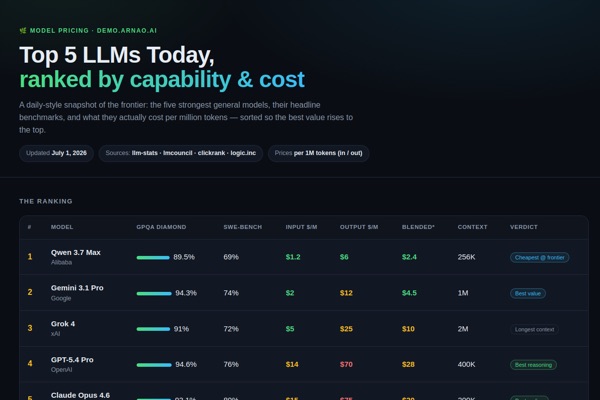Click the Alibaba vendor label
The image size is (600, 400).
(x=61, y=263)
